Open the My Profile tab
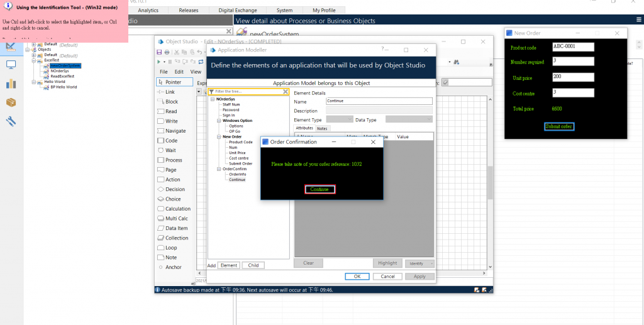The height and width of the screenshot is (325, 644). (324, 10)
